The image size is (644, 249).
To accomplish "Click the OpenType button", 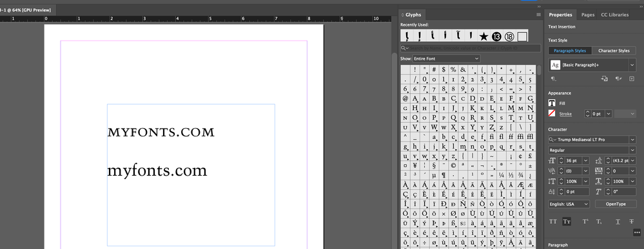I will coord(616,204).
